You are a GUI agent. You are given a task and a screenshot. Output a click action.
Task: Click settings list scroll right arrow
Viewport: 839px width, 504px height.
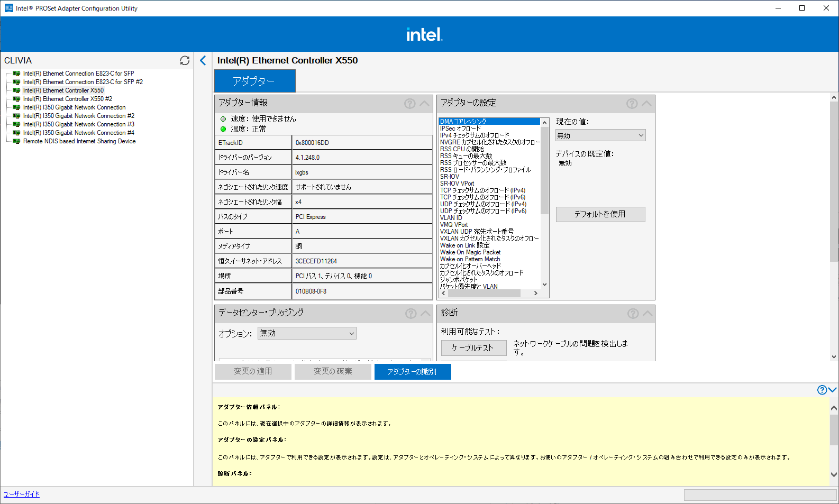pyautogui.click(x=535, y=293)
